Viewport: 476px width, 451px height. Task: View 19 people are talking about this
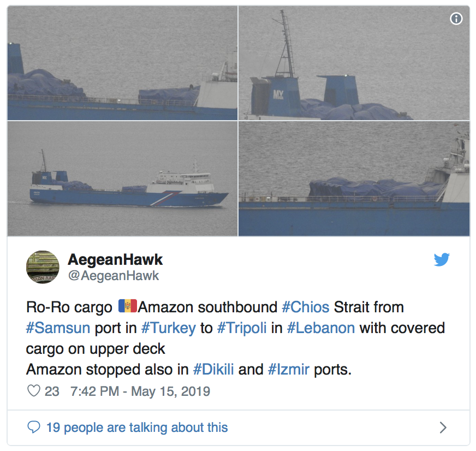(137, 428)
